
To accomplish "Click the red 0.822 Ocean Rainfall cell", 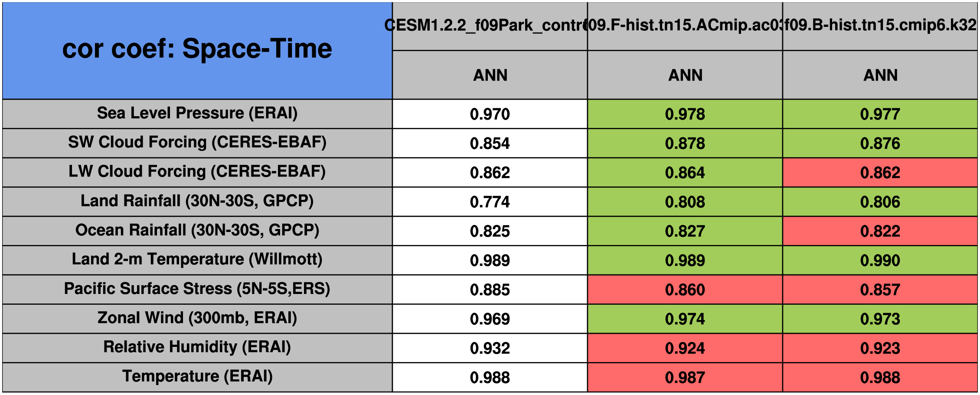I will click(880, 231).
